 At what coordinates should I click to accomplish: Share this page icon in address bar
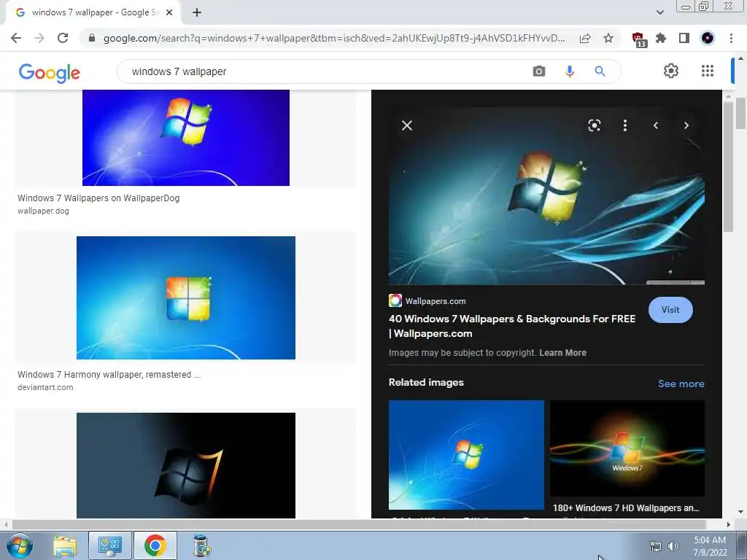pyautogui.click(x=585, y=38)
